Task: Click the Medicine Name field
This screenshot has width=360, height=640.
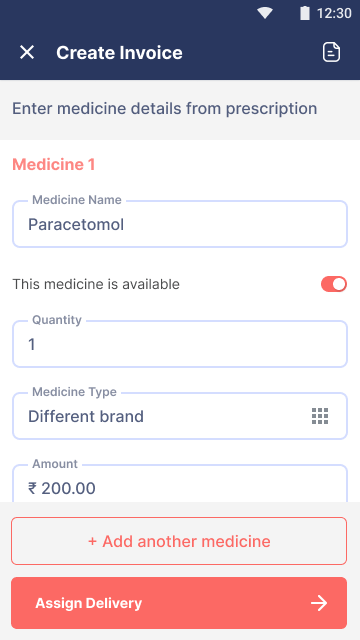Action: [x=180, y=224]
